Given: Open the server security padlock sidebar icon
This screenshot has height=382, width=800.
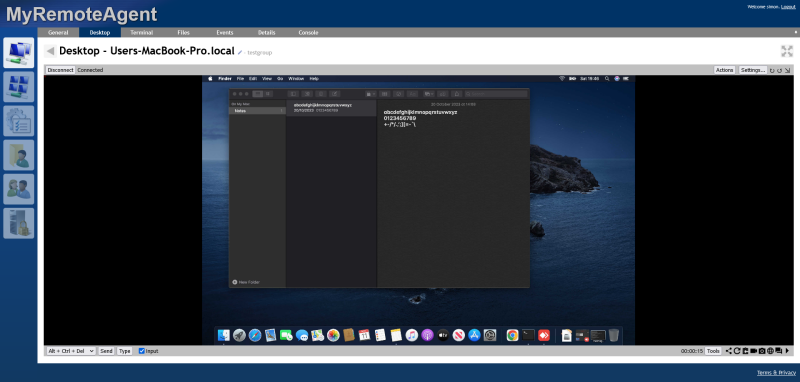Looking at the screenshot, I should pyautogui.click(x=18, y=223).
